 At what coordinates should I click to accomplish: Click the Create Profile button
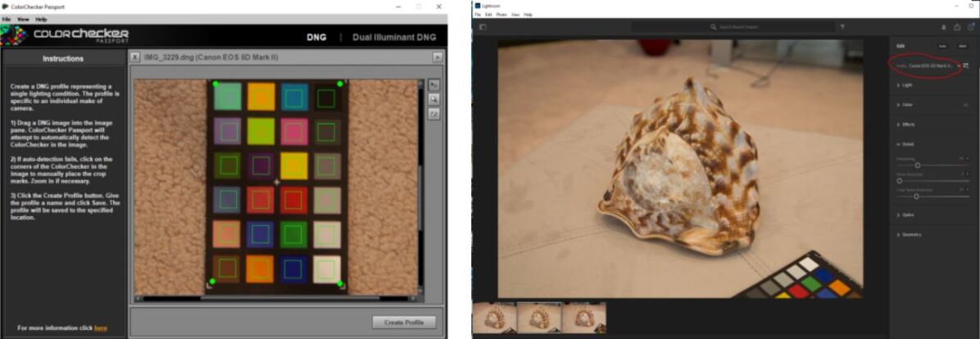(x=404, y=322)
